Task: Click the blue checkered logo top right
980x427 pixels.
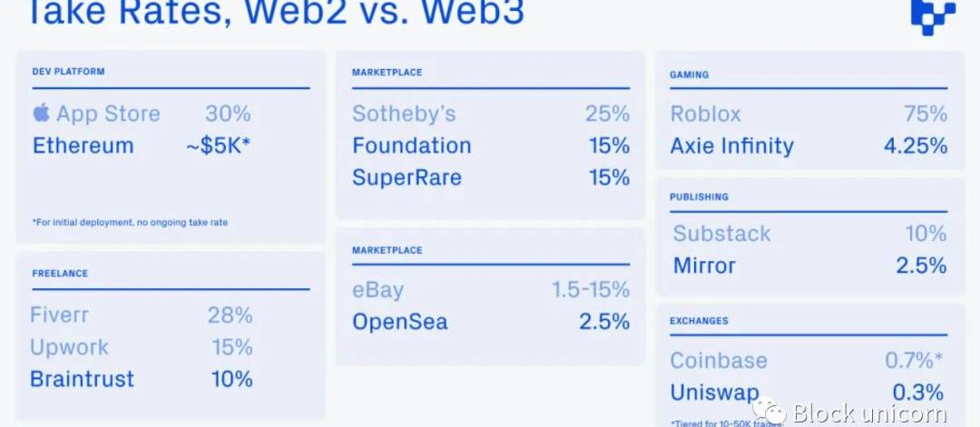Action: coord(932,15)
